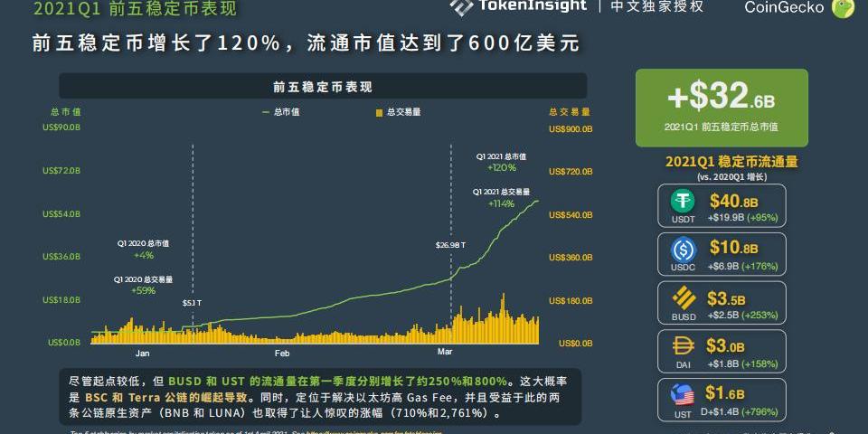Click the (vs. 2020Q1 增长) subtitle
The width and height of the screenshot is (868, 434).
click(x=731, y=177)
